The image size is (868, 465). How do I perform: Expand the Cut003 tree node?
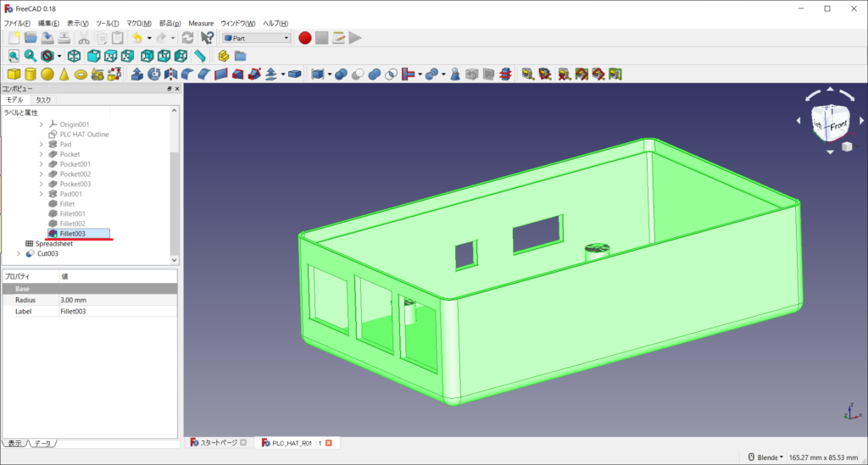tap(19, 253)
